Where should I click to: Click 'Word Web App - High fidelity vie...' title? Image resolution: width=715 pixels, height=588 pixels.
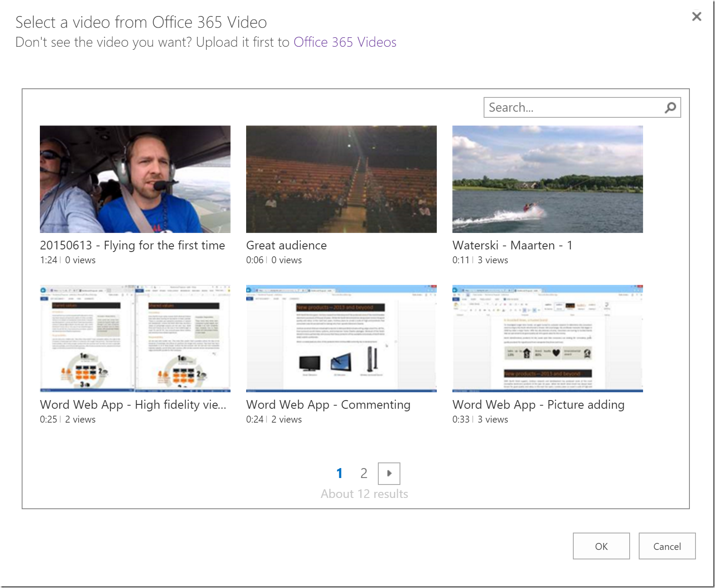coord(133,405)
